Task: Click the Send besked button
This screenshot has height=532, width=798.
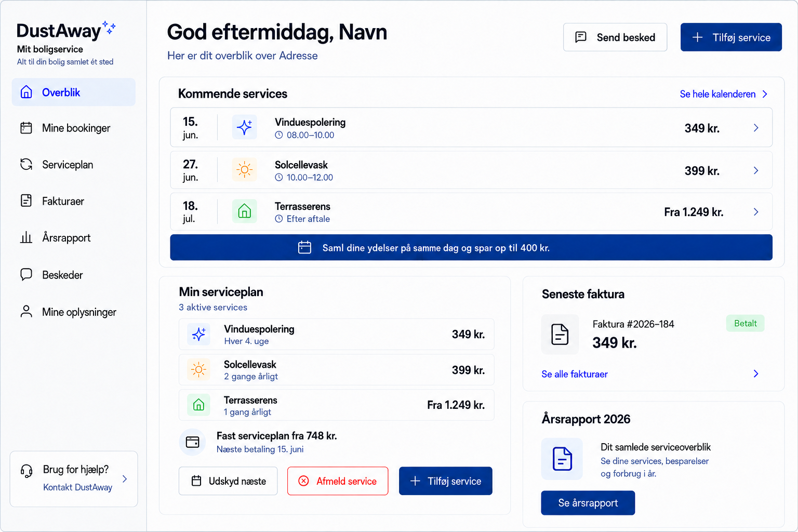Action: click(x=615, y=37)
